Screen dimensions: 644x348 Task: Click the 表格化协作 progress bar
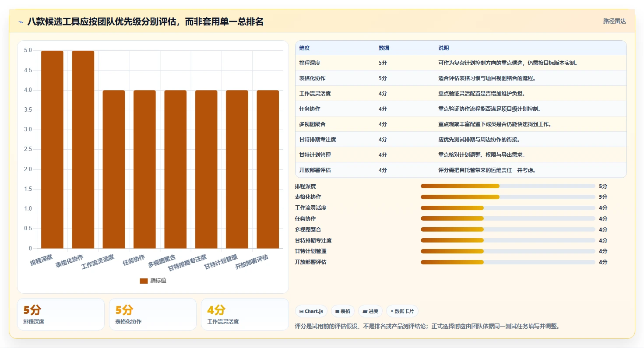pyautogui.click(x=508, y=197)
